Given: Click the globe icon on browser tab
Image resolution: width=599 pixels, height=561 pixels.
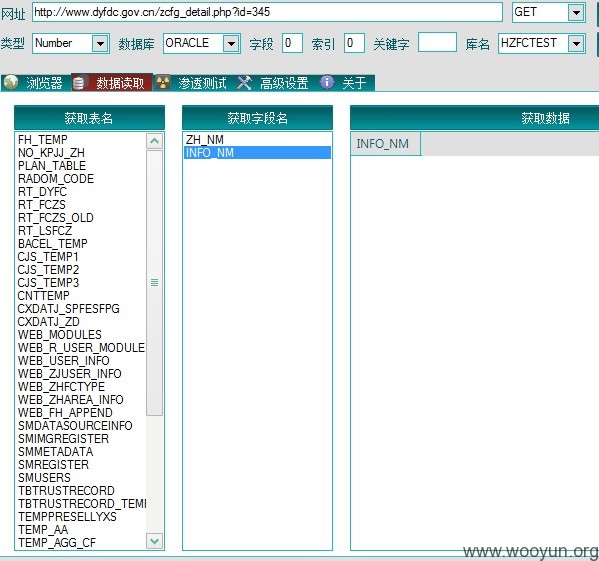Looking at the screenshot, I should pos(11,82).
